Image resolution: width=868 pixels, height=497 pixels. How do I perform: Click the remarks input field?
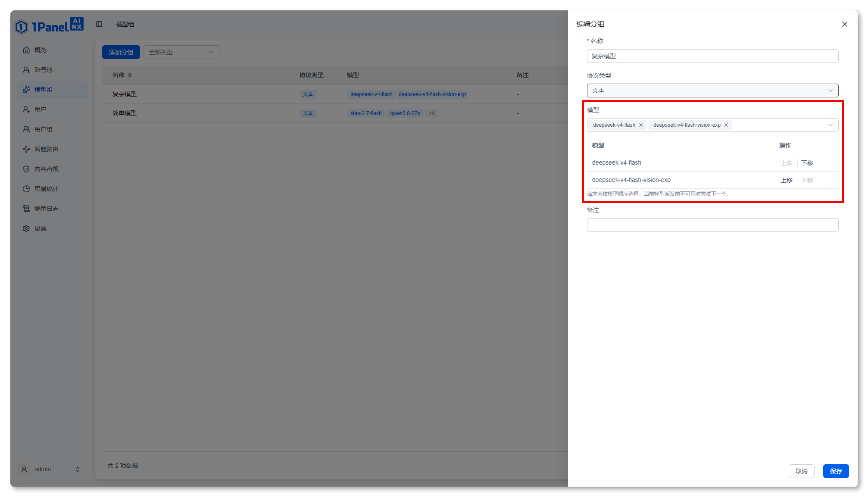click(712, 225)
